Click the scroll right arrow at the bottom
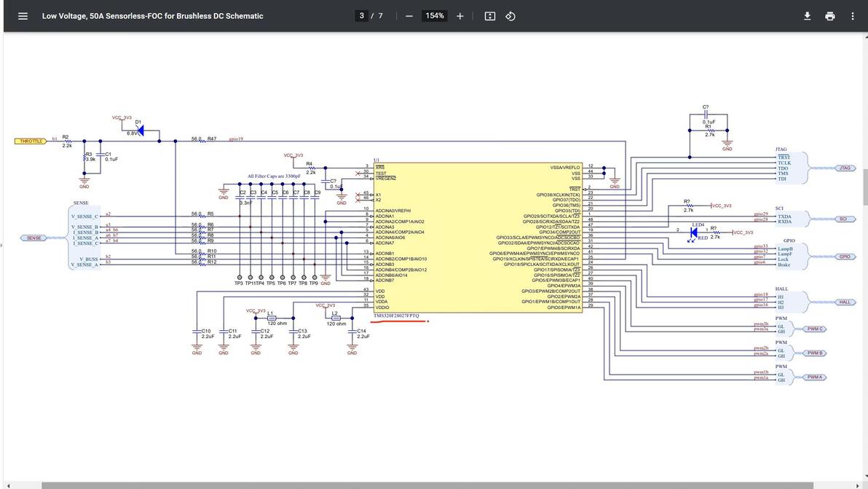Viewport: 868px width, 489px height. click(858, 485)
